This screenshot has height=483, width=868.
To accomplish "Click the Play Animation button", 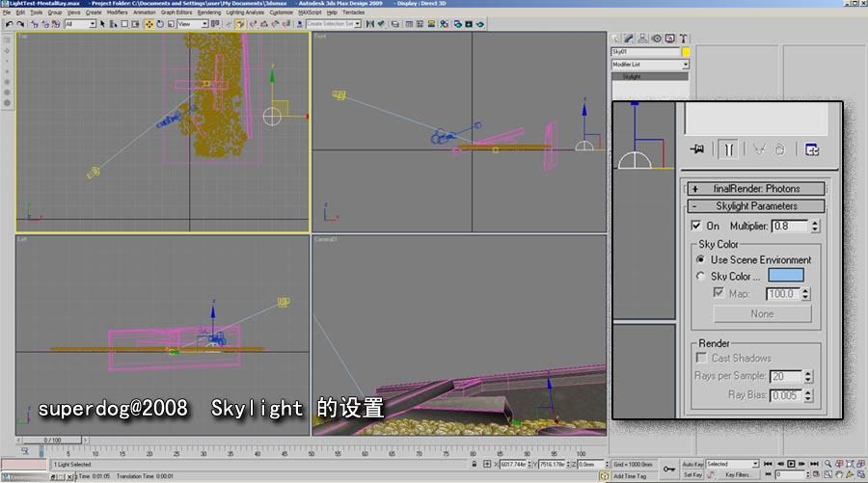I will [x=792, y=464].
